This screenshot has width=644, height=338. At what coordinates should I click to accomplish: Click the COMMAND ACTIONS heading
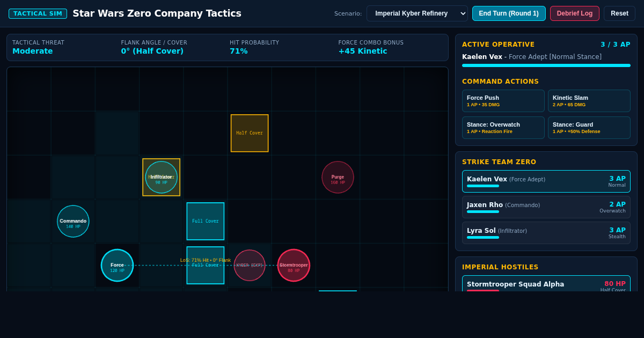pos(500,82)
